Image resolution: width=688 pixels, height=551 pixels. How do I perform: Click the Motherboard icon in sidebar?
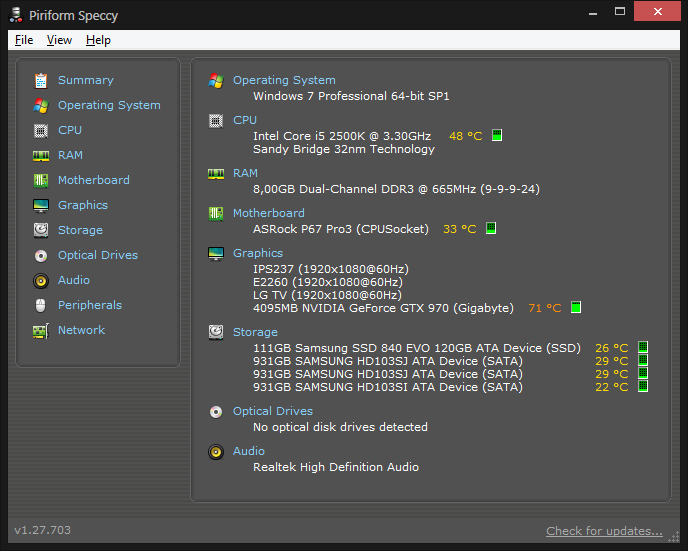click(x=41, y=180)
